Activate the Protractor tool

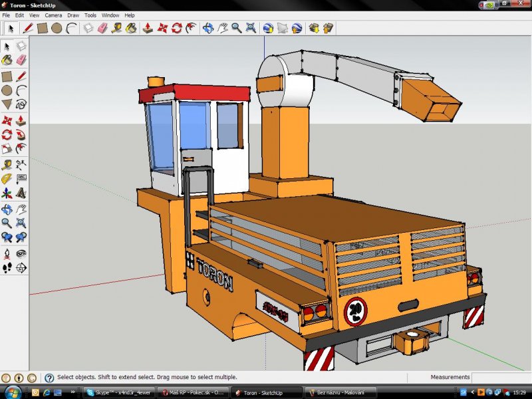pos(7,180)
